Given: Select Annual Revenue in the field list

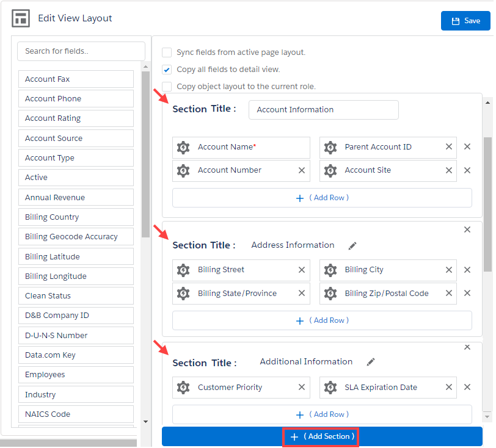Looking at the screenshot, I should pos(76,198).
